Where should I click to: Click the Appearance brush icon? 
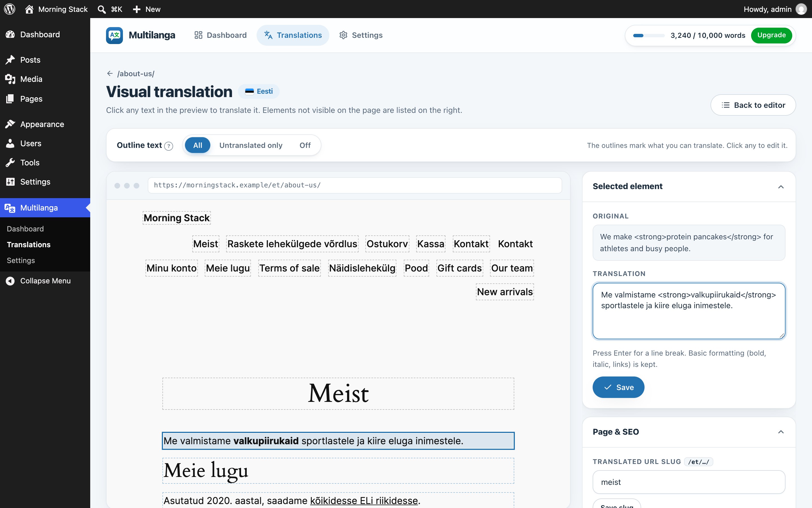pos(10,124)
